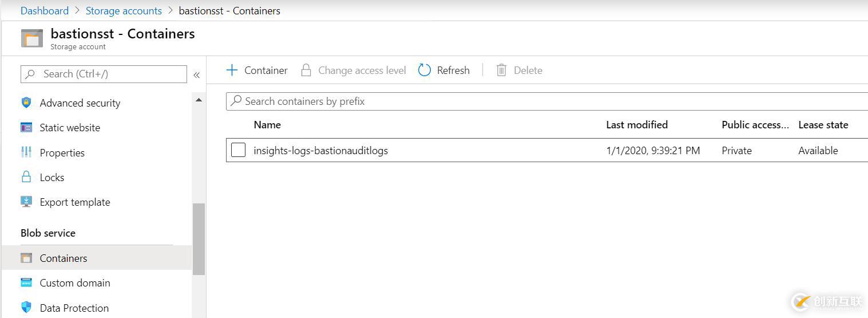Viewport: 868px width, 318px height.
Task: Open Locks menu item
Action: 52,178
